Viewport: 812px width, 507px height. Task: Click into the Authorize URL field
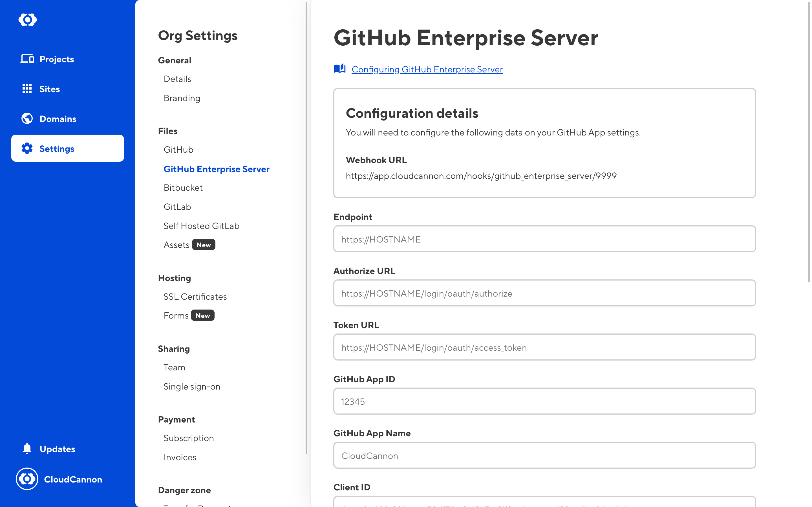point(544,293)
